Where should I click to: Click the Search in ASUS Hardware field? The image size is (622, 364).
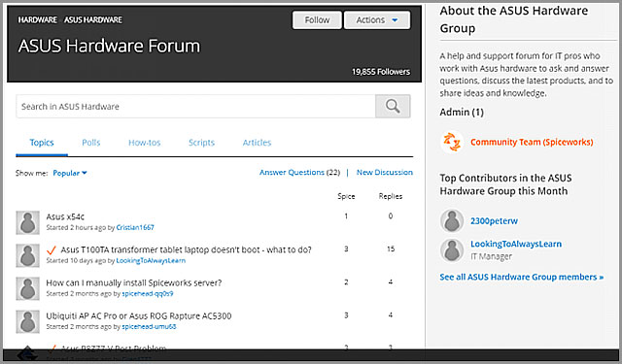coord(195,106)
